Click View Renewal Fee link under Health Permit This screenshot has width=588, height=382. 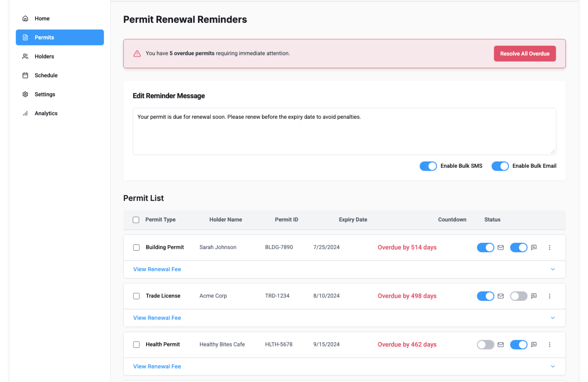tap(157, 366)
